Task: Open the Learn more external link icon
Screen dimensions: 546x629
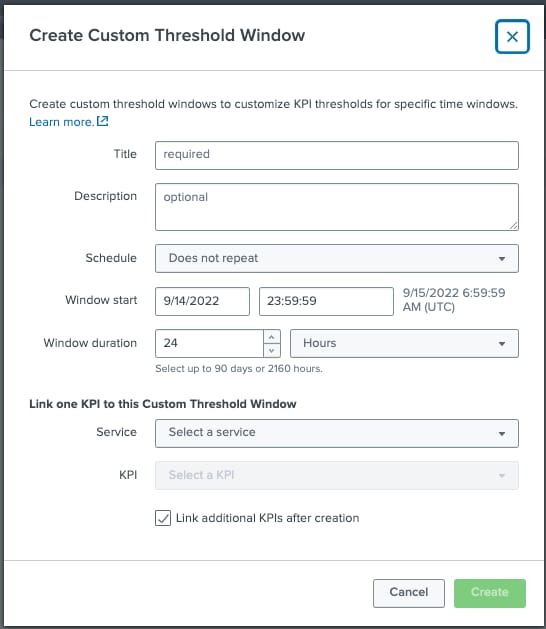Action: (x=103, y=121)
